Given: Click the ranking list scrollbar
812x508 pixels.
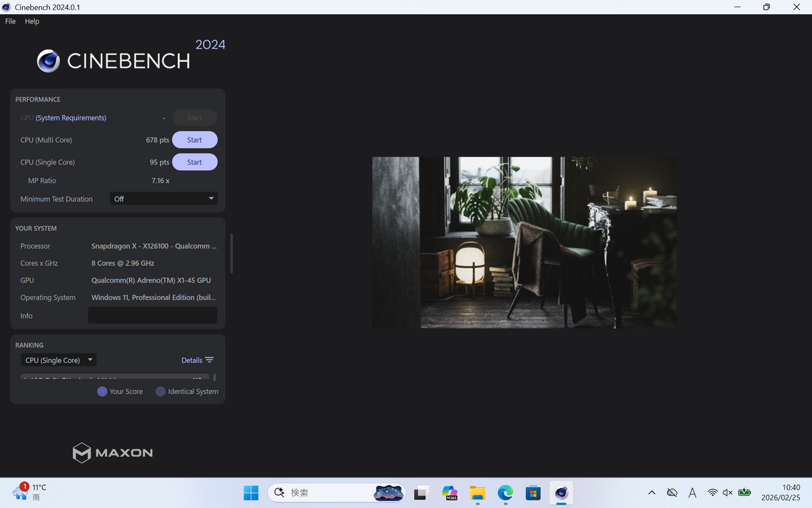Looking at the screenshot, I should [215, 377].
